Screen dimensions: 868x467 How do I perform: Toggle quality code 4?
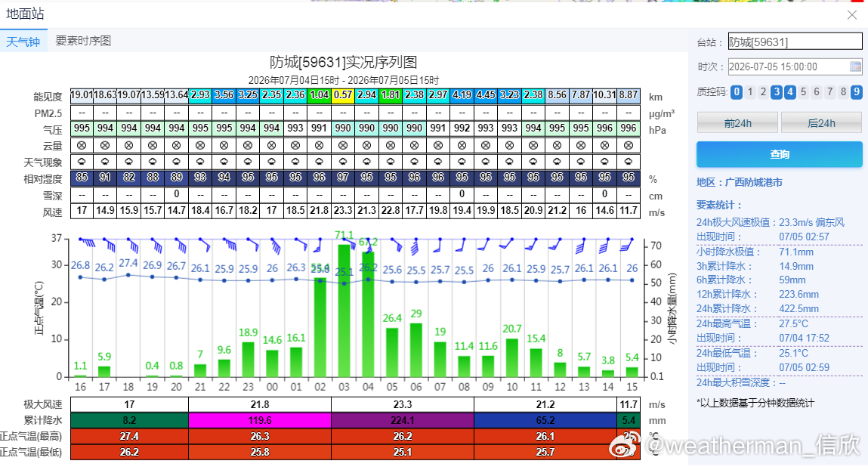[790, 92]
